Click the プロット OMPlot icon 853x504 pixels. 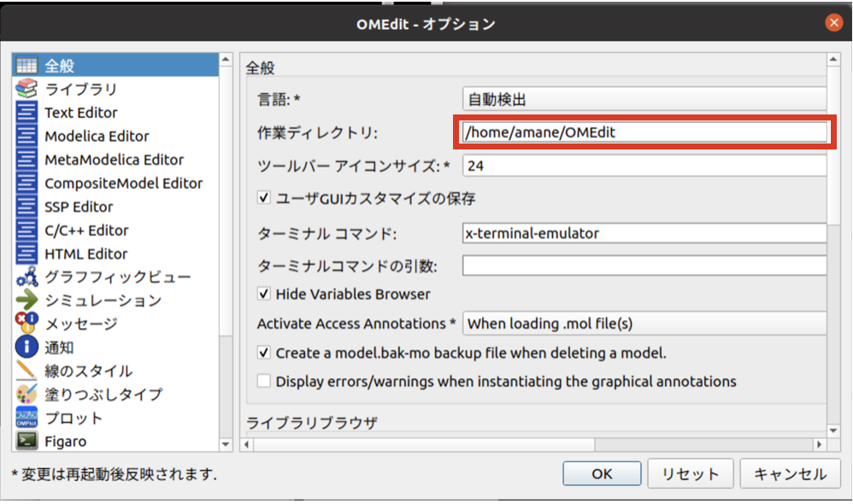(26, 418)
